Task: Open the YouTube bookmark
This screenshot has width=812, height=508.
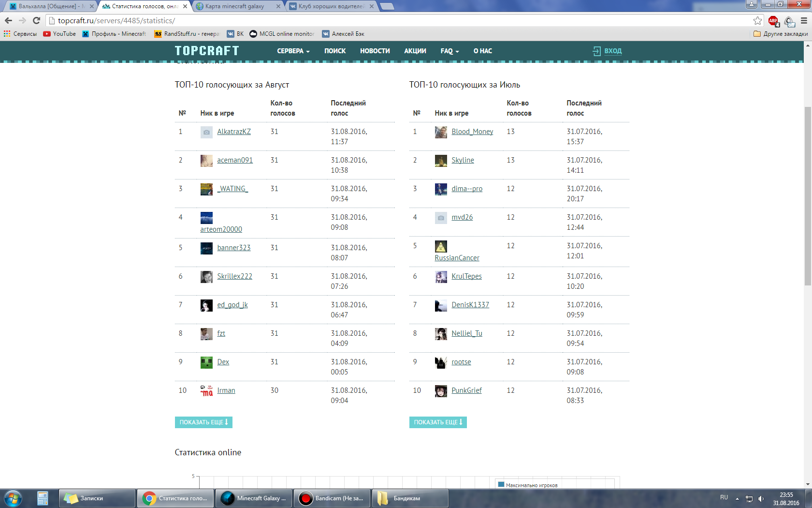Action: click(59, 34)
